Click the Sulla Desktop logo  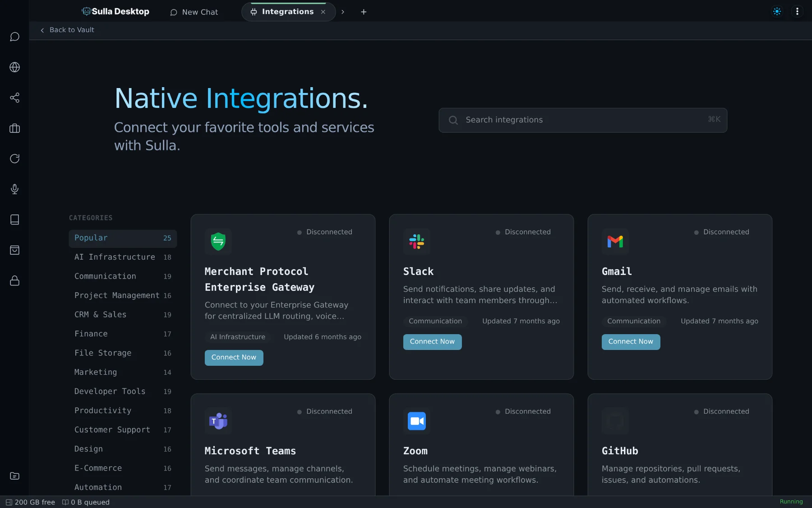coord(115,12)
